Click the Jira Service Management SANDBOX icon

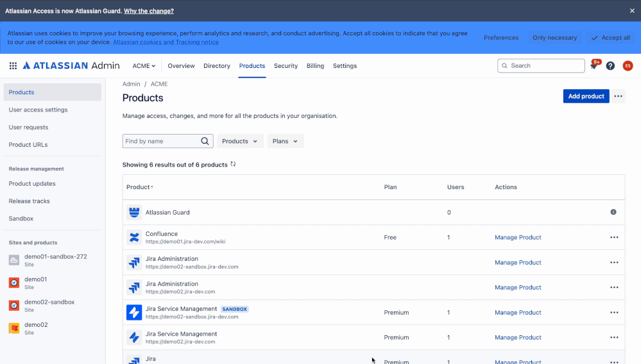pos(134,313)
